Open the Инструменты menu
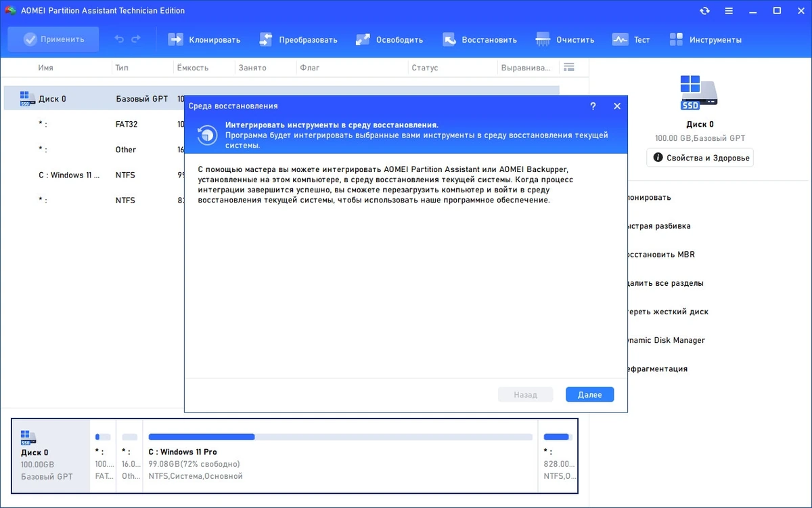 (x=705, y=39)
